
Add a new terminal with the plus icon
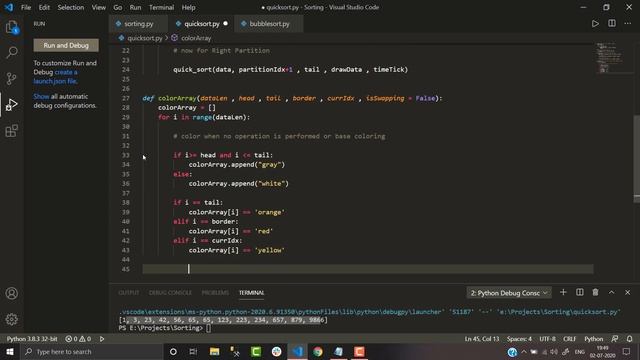563,292
